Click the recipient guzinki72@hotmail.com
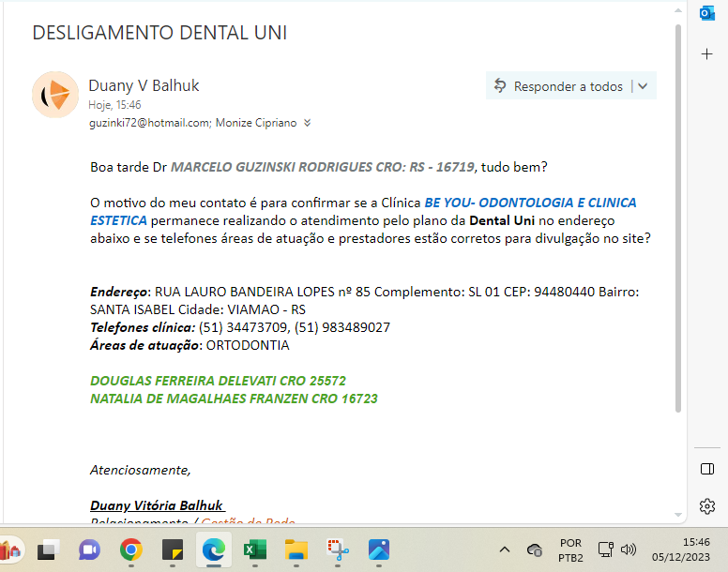Screen dimensions: 728x572 pos(150,123)
